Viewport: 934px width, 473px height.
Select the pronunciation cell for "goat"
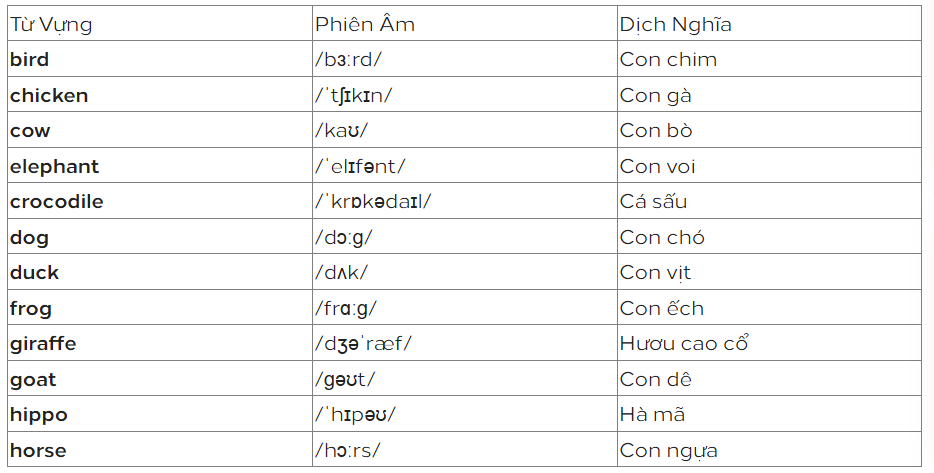tap(346, 380)
